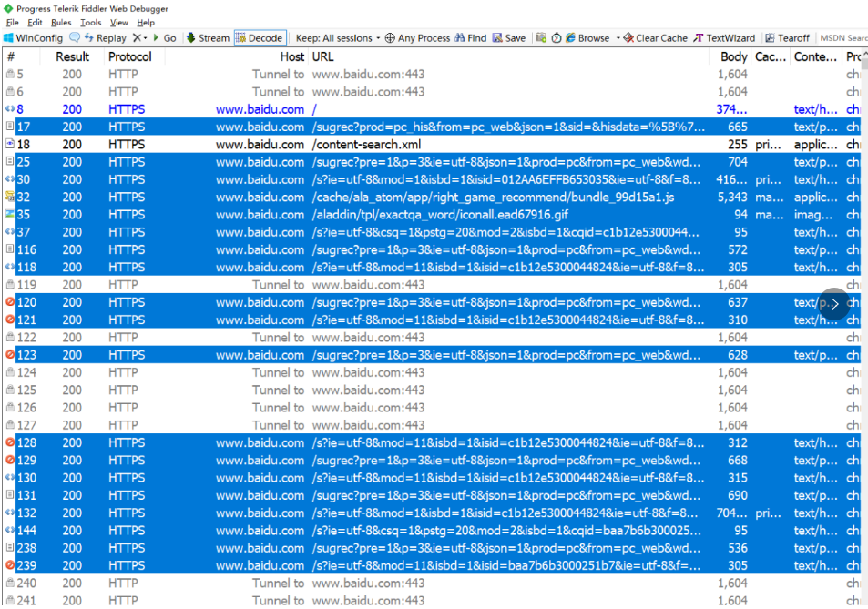Clear Cache from the toolbar

656,37
